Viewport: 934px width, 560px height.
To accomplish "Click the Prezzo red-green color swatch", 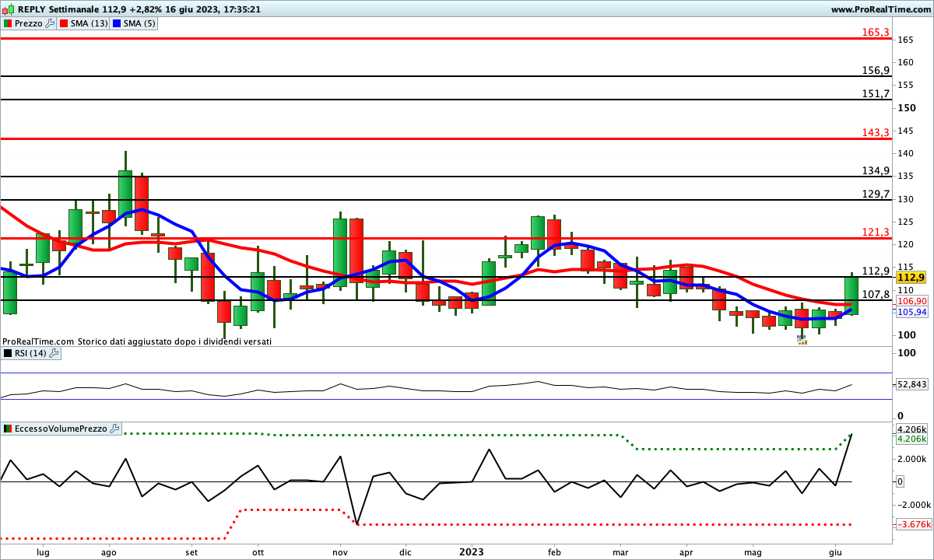I will [x=8, y=23].
